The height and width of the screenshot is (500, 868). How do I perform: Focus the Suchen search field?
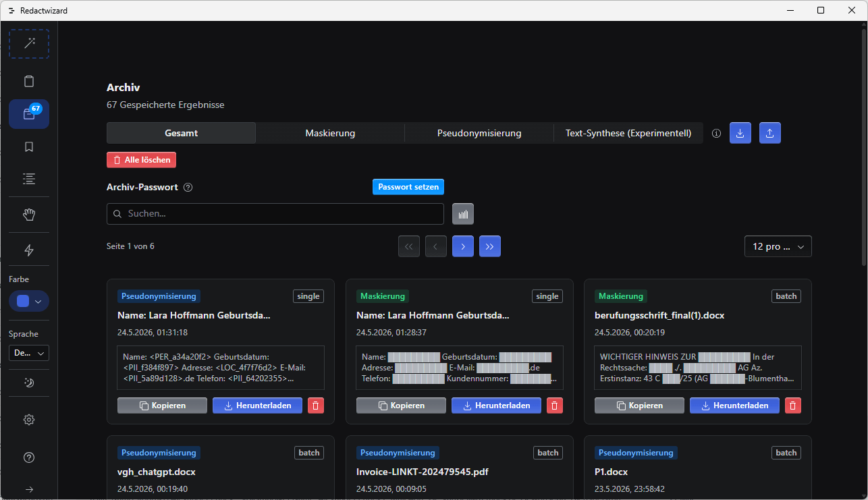tap(275, 214)
